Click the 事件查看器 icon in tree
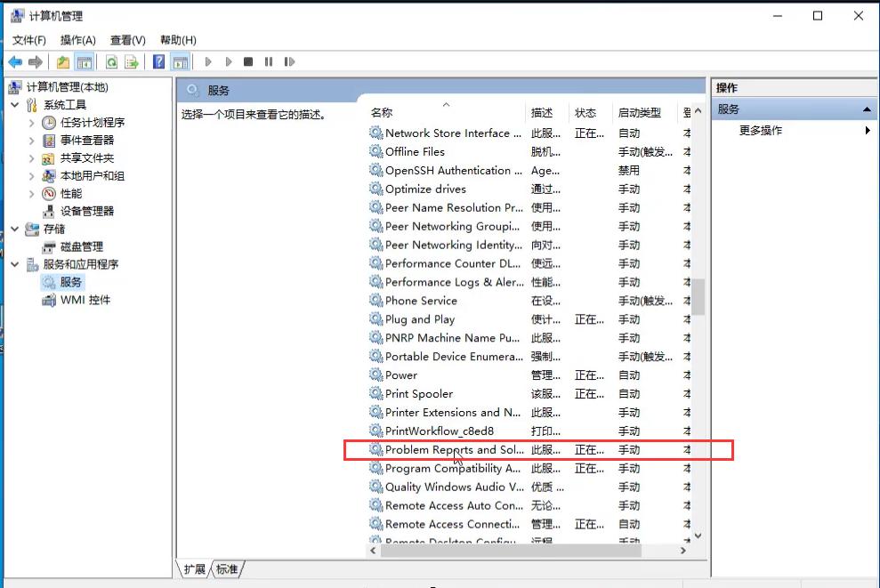Screen dimensions: 880x588 pyautogui.click(x=49, y=141)
